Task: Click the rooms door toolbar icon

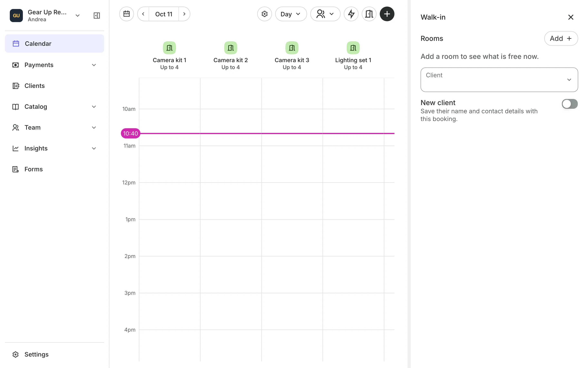Action: point(369,14)
